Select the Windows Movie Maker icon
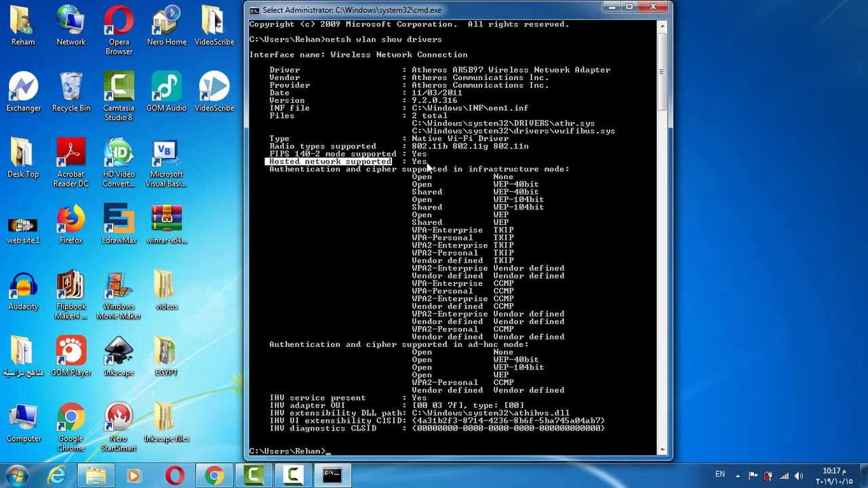 (119, 295)
